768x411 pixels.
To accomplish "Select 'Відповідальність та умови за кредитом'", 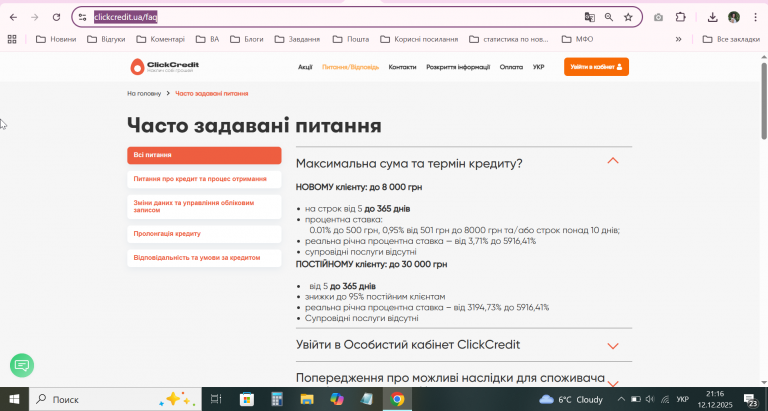I will (x=204, y=258).
